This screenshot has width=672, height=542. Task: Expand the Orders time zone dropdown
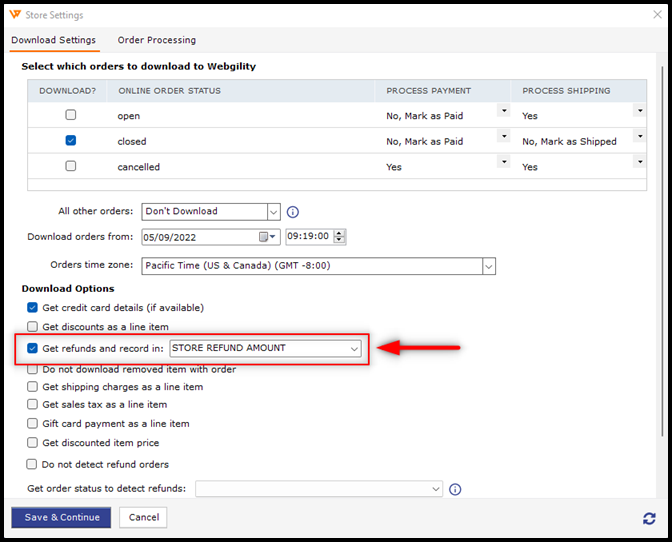point(488,266)
